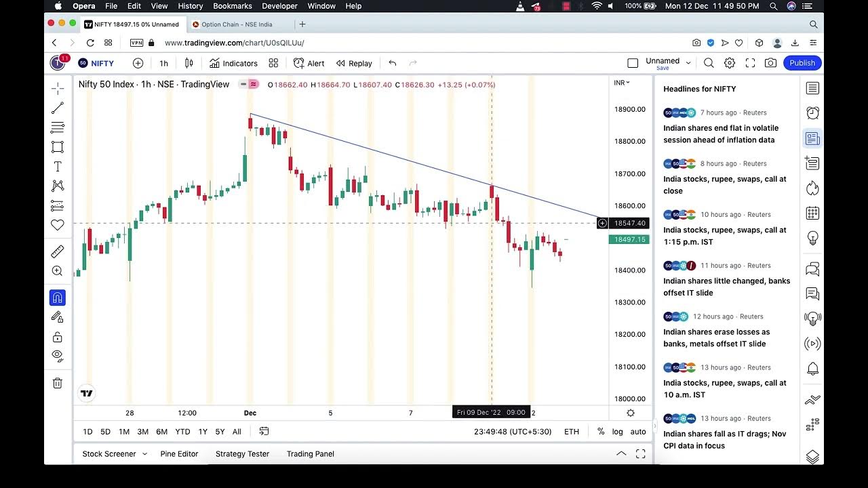Toggle hide all drawings eye icon
This screenshot has height=488, width=868.
click(58, 355)
